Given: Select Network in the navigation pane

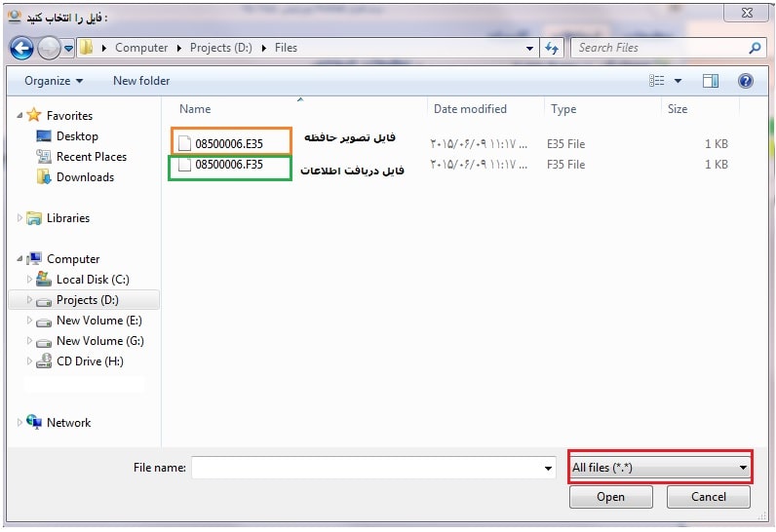Looking at the screenshot, I should pyautogui.click(x=68, y=423).
